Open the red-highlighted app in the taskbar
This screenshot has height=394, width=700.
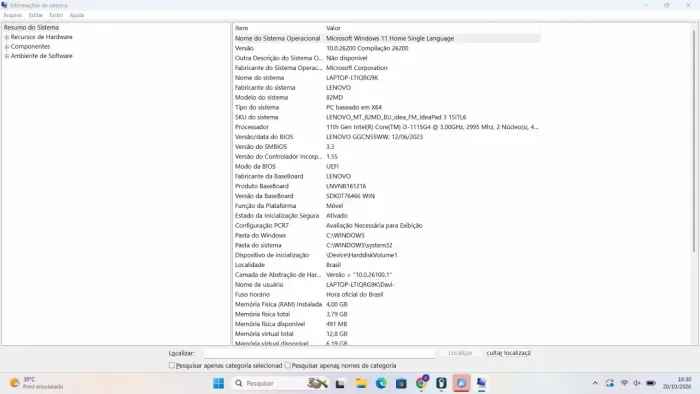[x=462, y=383]
